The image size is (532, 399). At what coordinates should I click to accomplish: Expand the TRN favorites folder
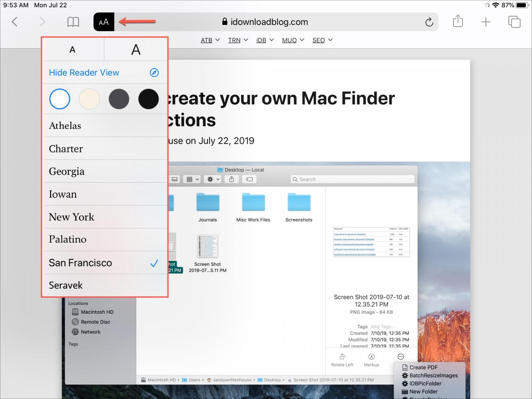pos(238,40)
